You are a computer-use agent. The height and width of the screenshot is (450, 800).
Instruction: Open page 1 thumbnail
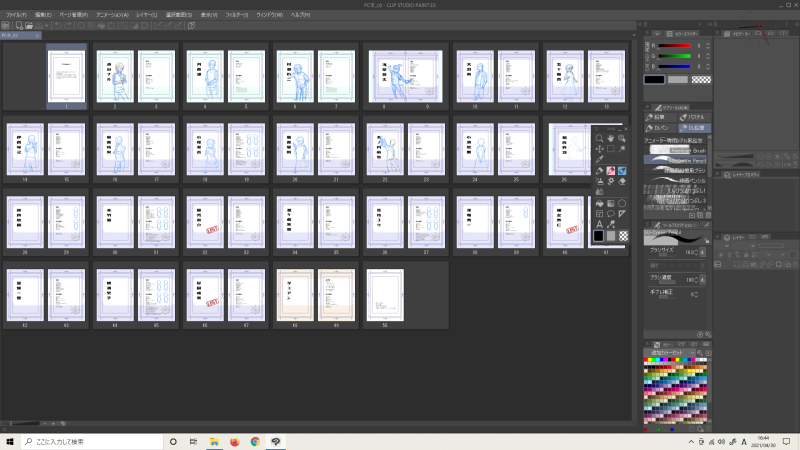[x=66, y=76]
